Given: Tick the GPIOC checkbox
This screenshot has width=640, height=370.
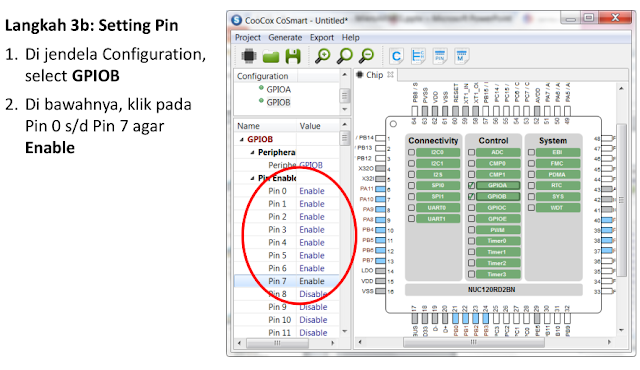Looking at the screenshot, I should pyautogui.click(x=471, y=208).
